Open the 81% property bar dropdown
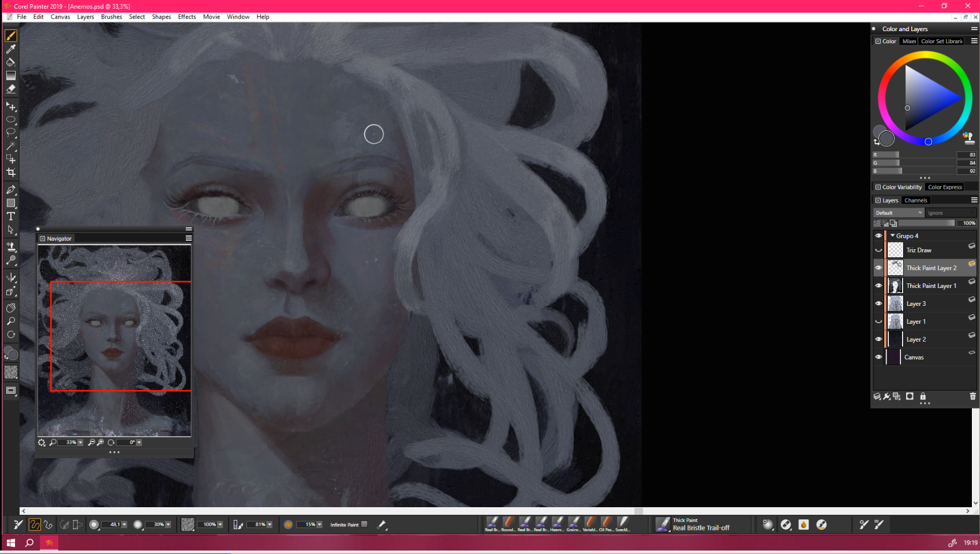 pos(270,525)
